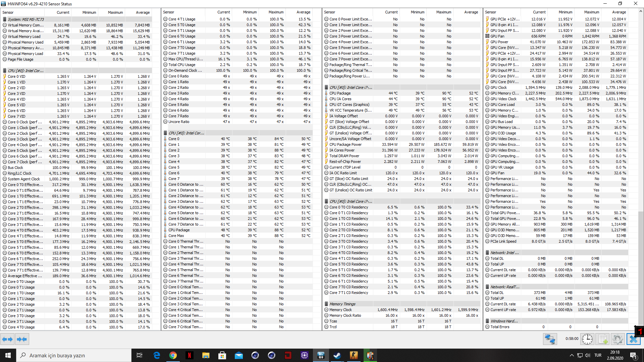Viewport: 644px width, 362px height.
Task: Switch to the Counter-Strike taskbar icon
Action: click(354, 355)
